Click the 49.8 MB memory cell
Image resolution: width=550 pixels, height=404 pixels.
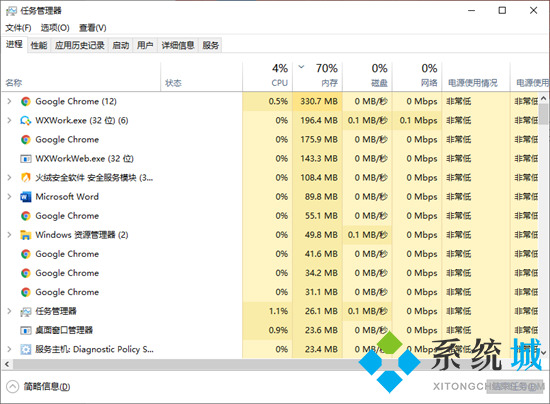[x=318, y=235]
